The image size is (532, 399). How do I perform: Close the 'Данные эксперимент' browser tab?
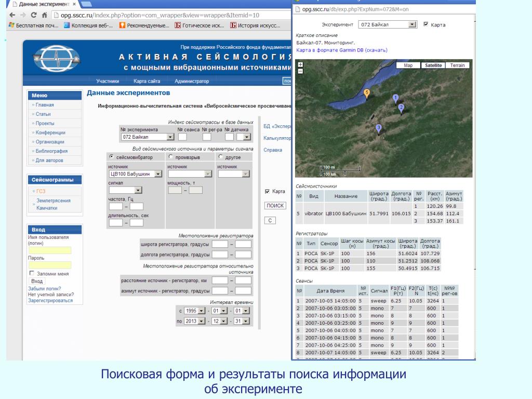point(74,4)
